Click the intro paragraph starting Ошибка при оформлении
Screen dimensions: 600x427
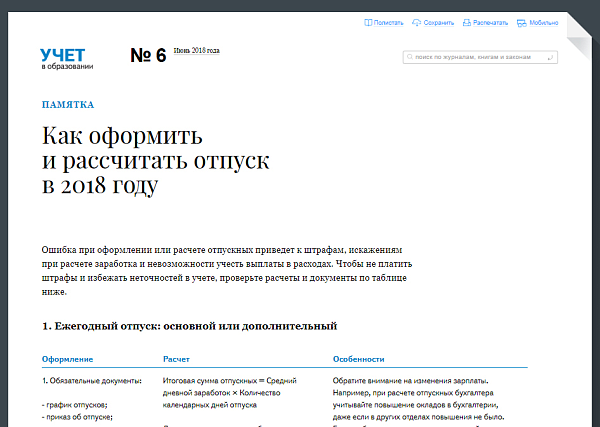pyautogui.click(x=227, y=271)
